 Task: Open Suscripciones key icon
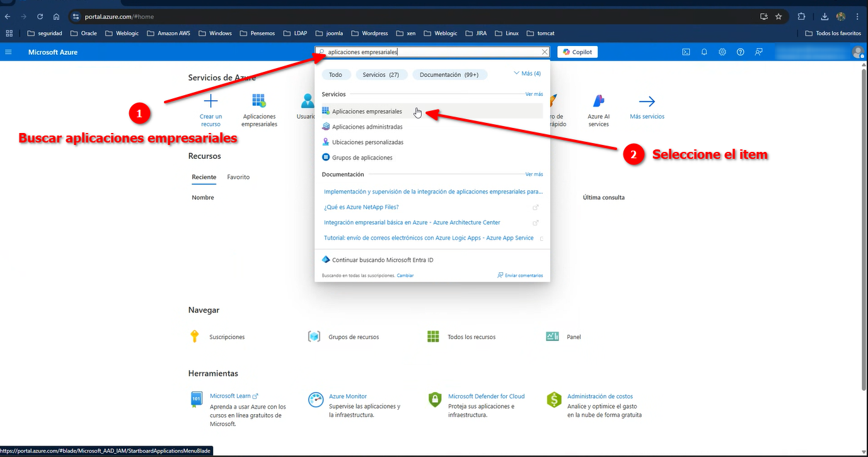click(x=195, y=337)
